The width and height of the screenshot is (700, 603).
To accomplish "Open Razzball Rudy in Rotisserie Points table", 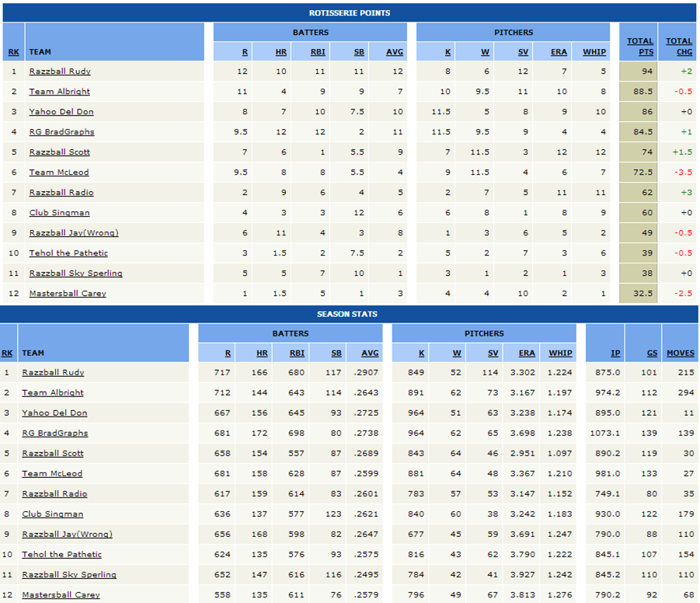I will [x=60, y=71].
